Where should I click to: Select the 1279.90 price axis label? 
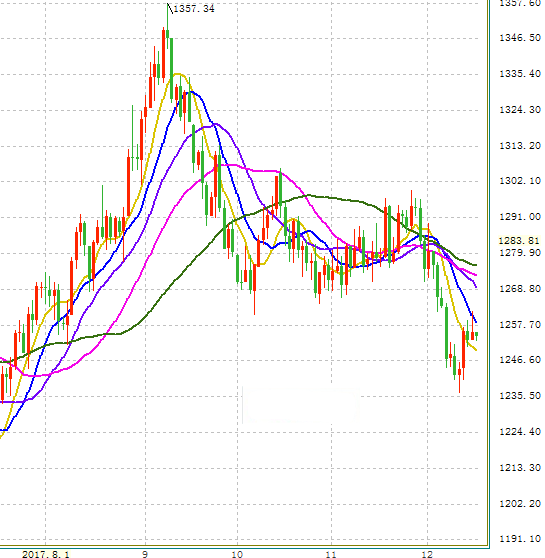click(520, 253)
